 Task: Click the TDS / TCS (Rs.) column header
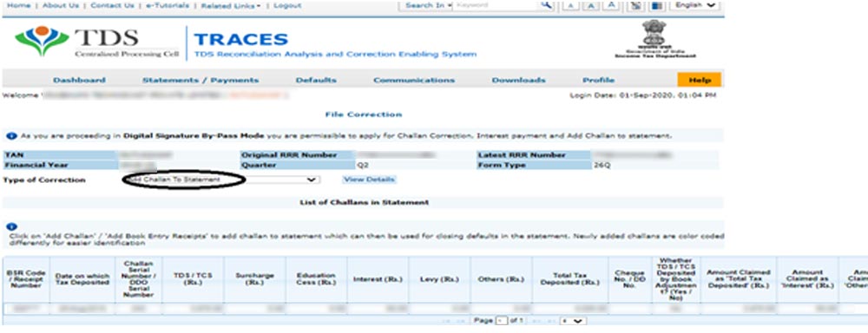(x=193, y=279)
